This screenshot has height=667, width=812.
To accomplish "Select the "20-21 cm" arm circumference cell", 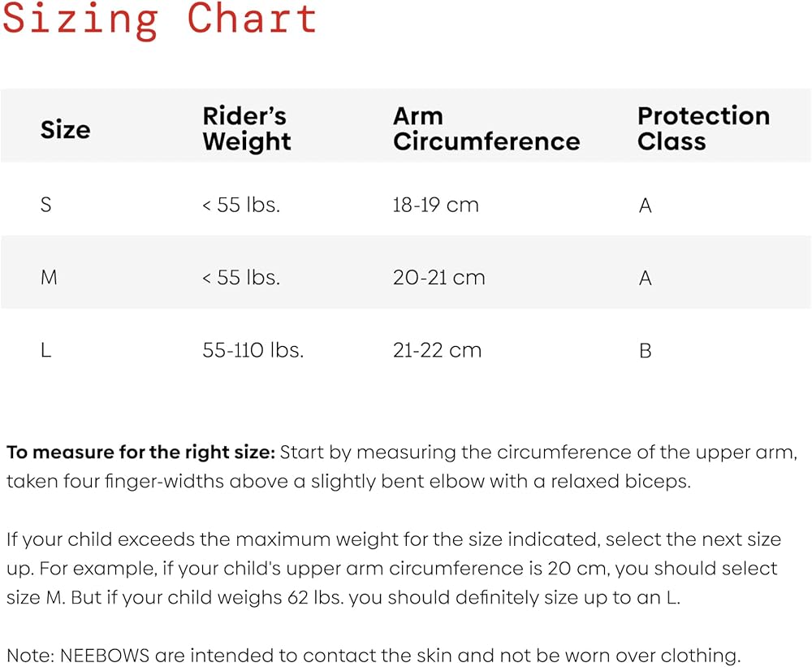I will [438, 277].
